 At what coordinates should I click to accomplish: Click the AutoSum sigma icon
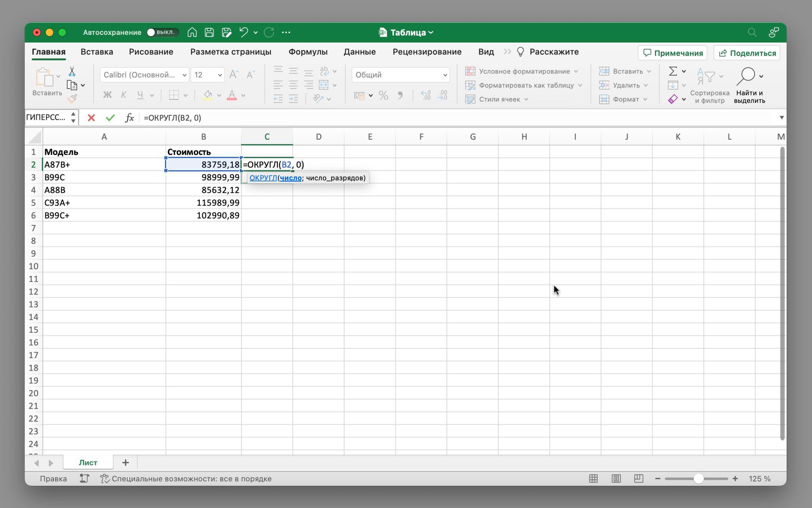point(673,71)
